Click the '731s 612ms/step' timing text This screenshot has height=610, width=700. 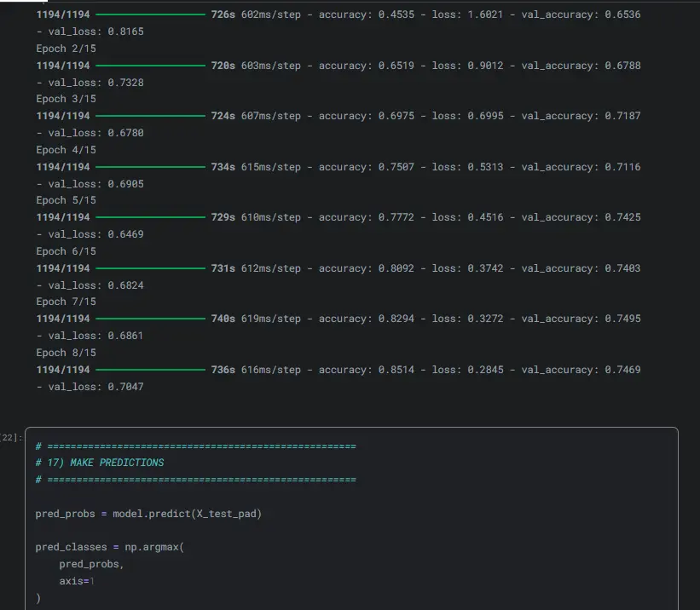[256, 268]
